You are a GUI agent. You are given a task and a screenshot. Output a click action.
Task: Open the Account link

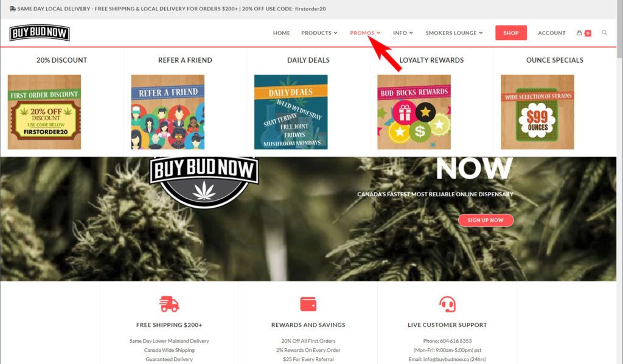pos(551,33)
